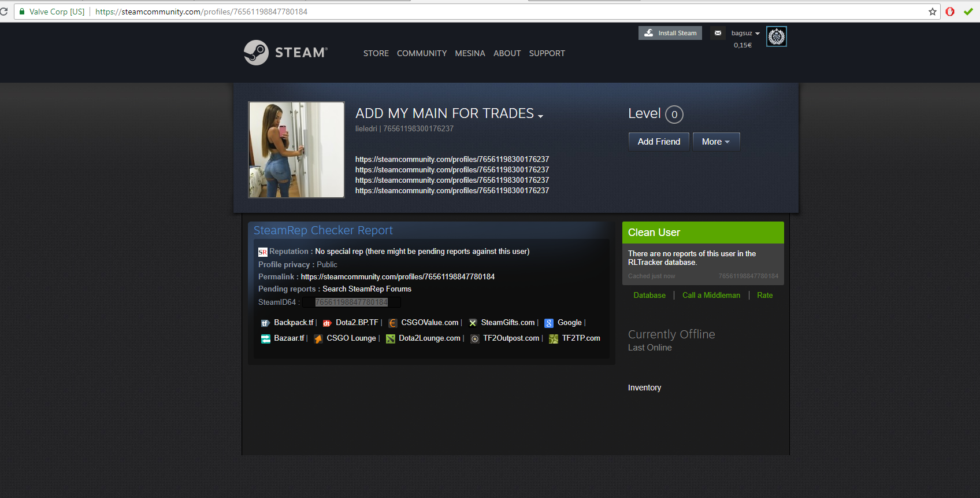Click the SteamRep Checker Report heading
This screenshot has width=980, height=498.
(x=323, y=230)
